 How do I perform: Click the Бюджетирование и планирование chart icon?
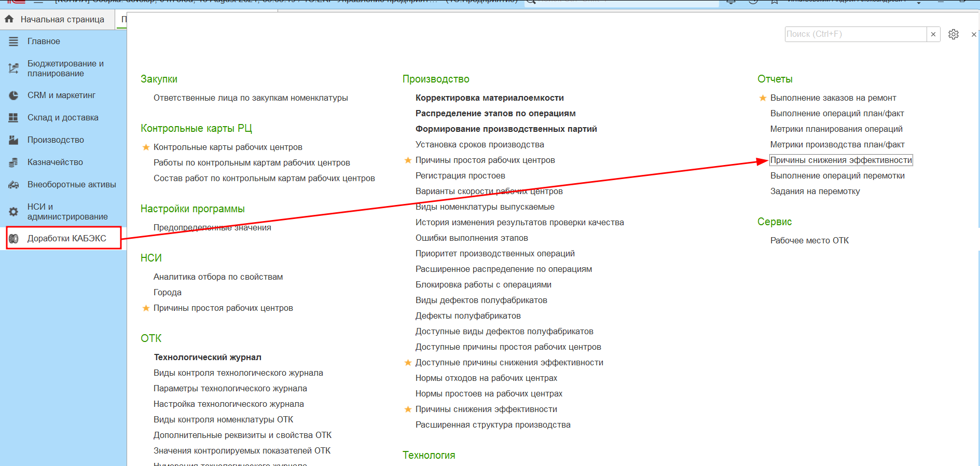(x=13, y=68)
